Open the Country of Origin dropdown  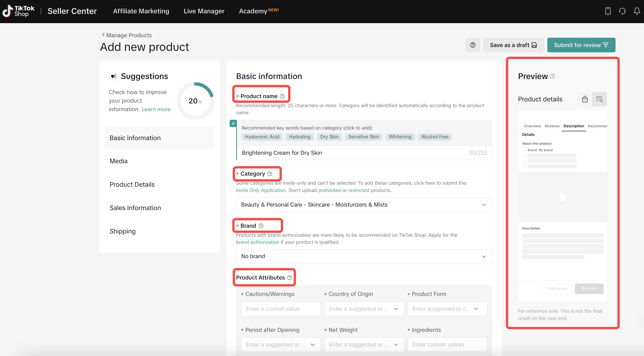[x=364, y=309]
